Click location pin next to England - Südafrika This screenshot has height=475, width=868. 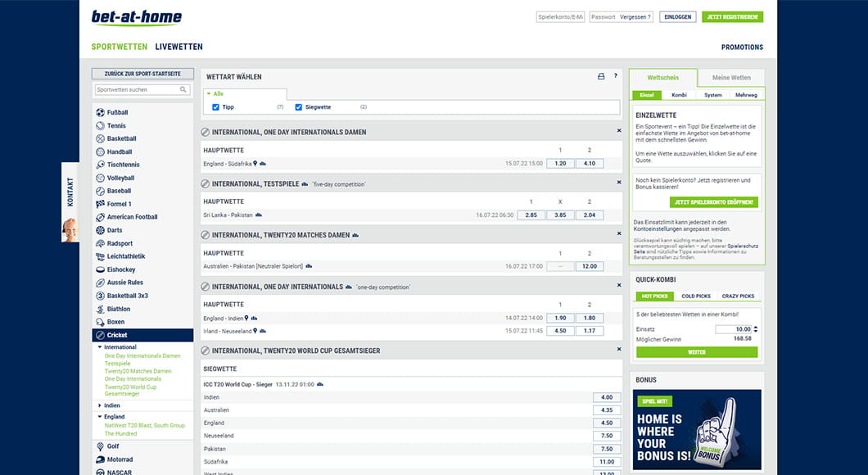click(255, 163)
